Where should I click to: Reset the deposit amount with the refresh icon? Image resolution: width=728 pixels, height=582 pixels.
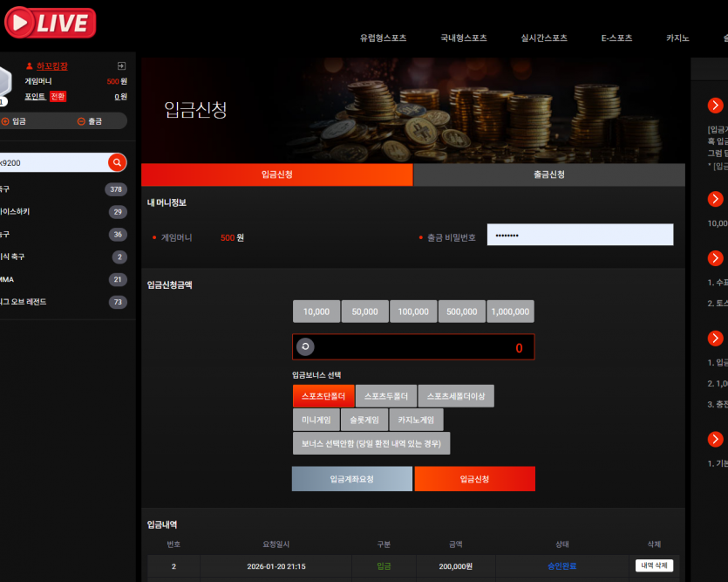point(305,346)
